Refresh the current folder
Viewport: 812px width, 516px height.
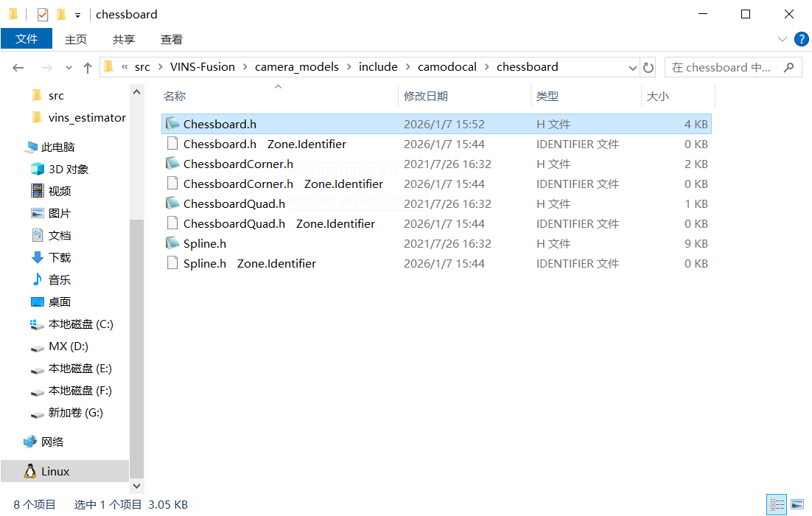click(x=648, y=67)
